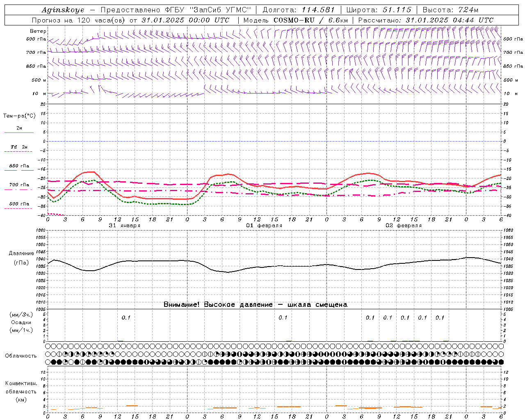Select the 01 февраля date label
The image size is (525, 420).
(264, 226)
